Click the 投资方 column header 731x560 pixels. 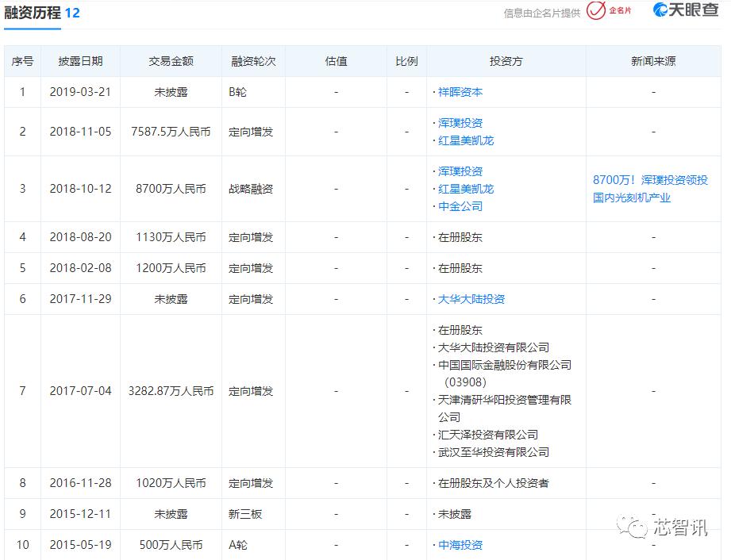click(506, 61)
